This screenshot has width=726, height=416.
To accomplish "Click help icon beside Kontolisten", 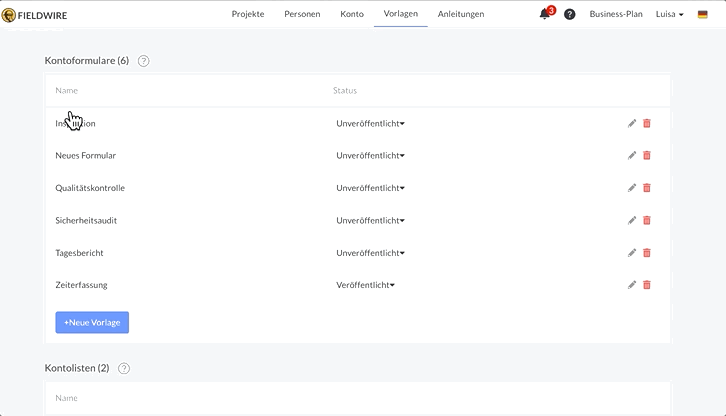I will [124, 368].
